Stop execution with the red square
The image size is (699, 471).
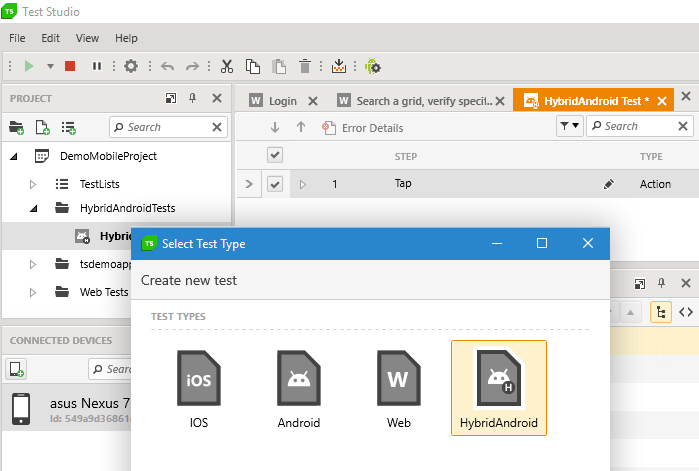coord(70,66)
